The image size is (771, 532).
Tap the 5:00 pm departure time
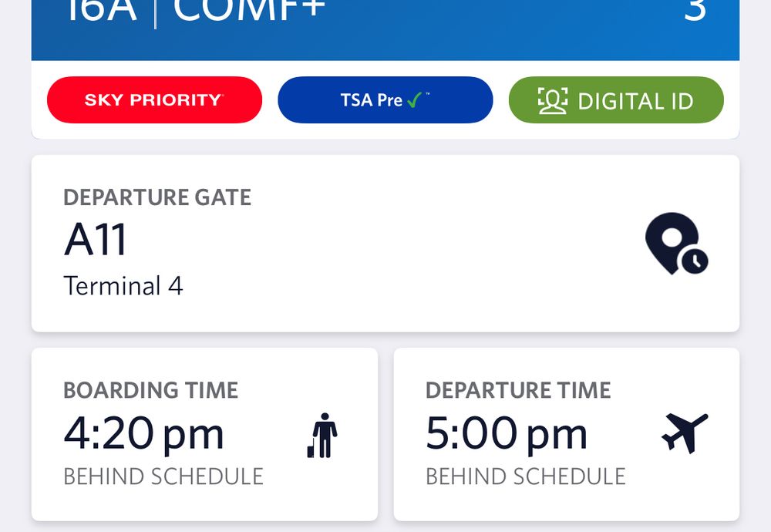[x=507, y=433]
